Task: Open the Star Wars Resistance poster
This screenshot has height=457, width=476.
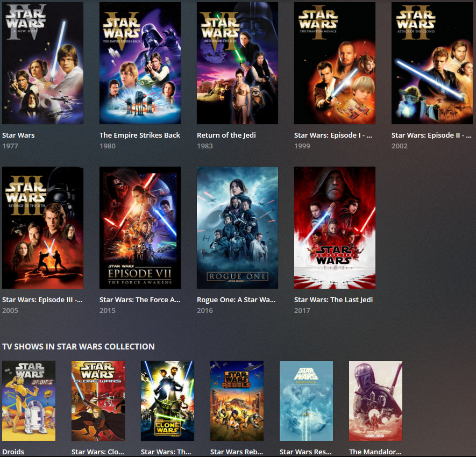Action: 306,401
